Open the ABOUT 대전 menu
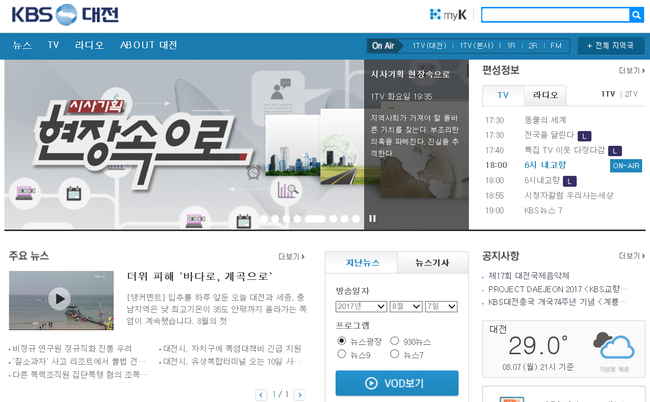 (x=148, y=45)
